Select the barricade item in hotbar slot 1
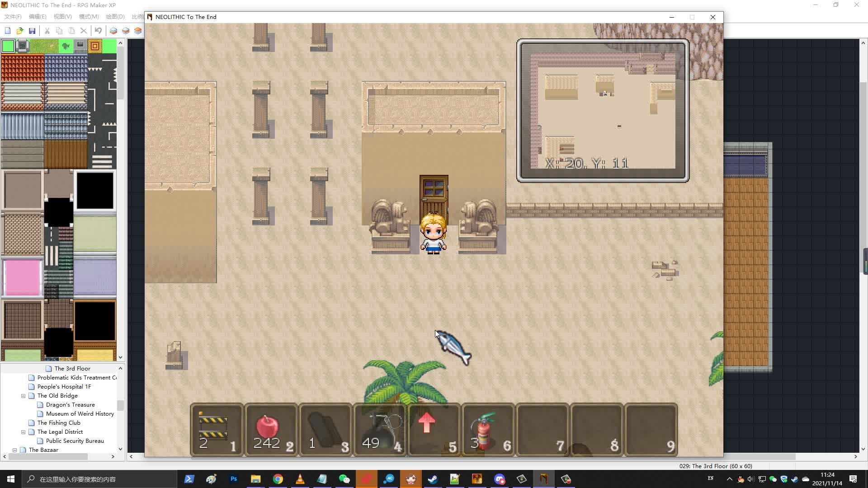868x488 pixels. pos(217,430)
